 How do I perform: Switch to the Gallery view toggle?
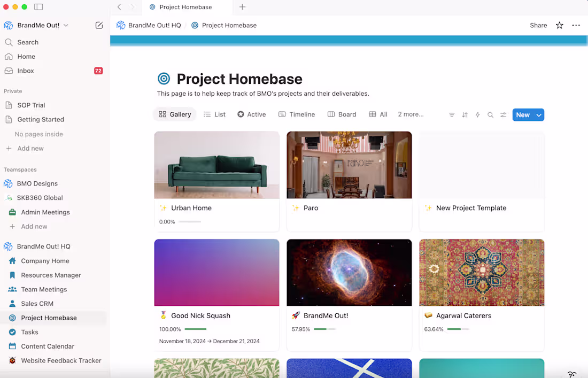click(x=174, y=114)
